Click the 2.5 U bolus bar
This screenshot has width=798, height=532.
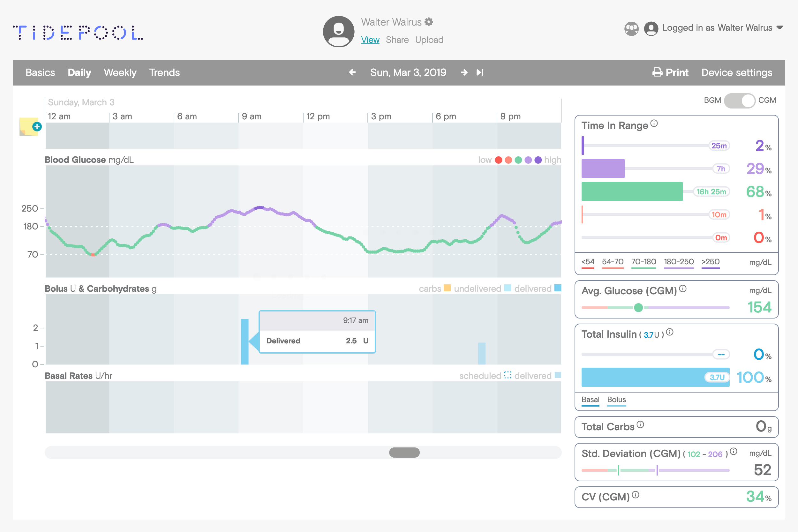click(244, 341)
